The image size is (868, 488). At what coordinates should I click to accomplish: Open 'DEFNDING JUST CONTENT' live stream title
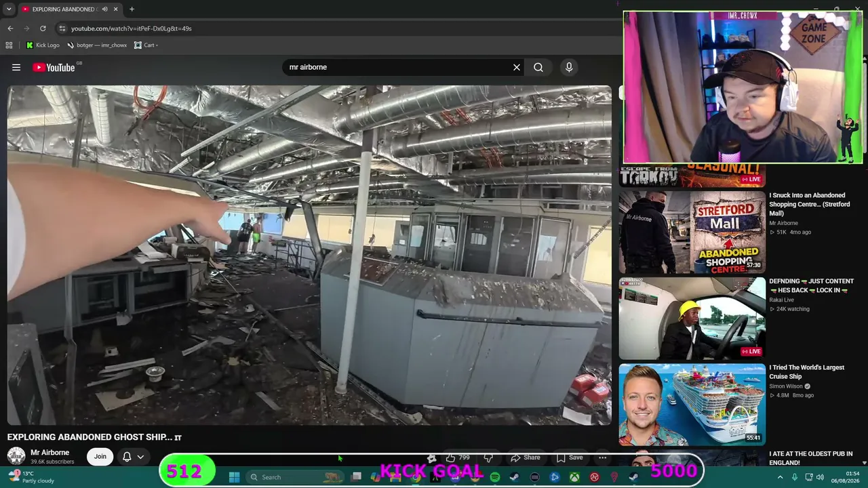(811, 285)
